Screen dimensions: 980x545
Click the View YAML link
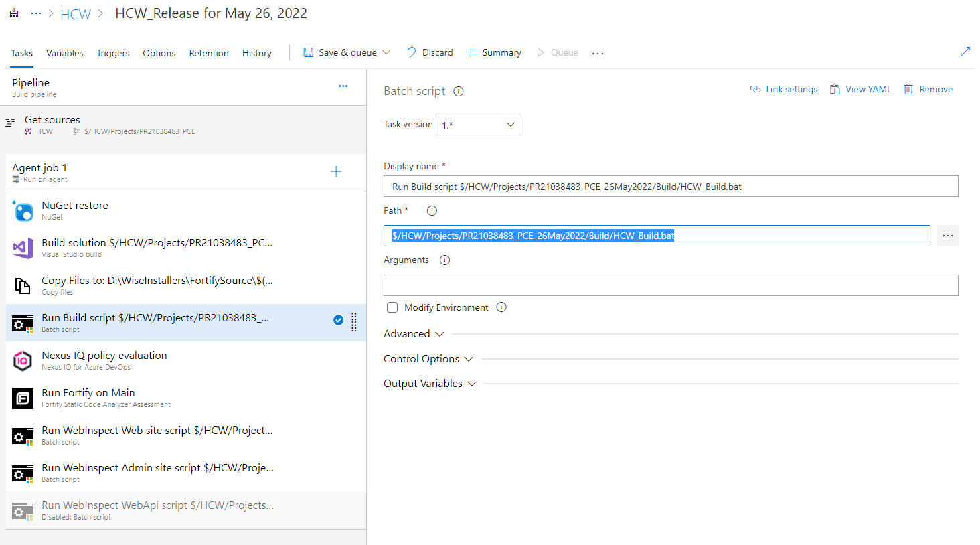coord(860,89)
